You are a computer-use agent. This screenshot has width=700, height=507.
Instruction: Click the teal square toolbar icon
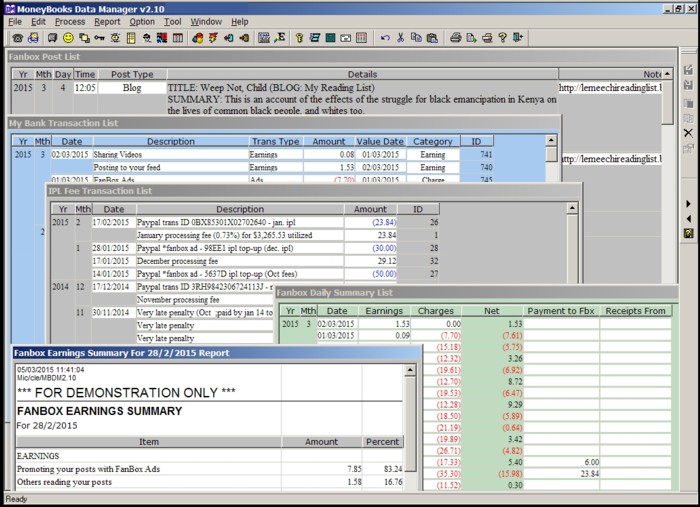330,38
